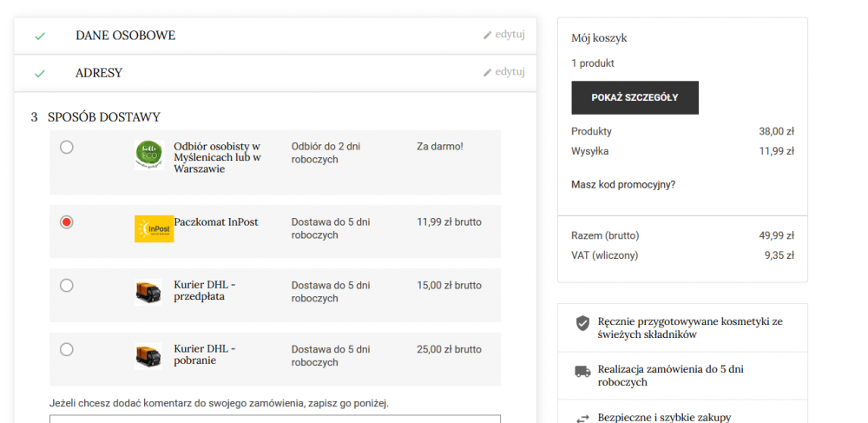Open the Dane osobowe section header
This screenshot has width=868, height=423.
point(125,36)
